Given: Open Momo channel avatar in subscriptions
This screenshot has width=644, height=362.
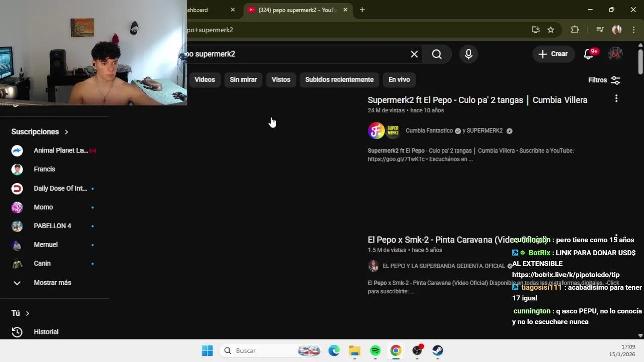Looking at the screenshot, I should (17, 207).
